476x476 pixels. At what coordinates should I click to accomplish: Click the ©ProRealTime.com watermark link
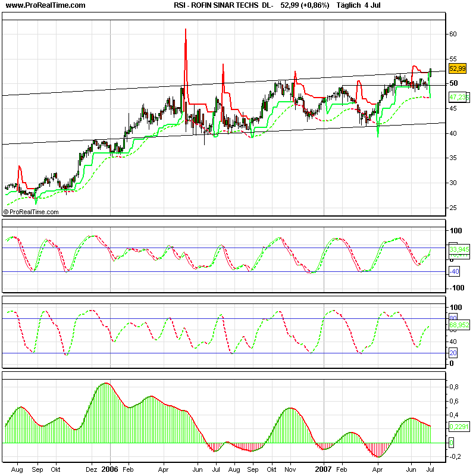(x=33, y=211)
